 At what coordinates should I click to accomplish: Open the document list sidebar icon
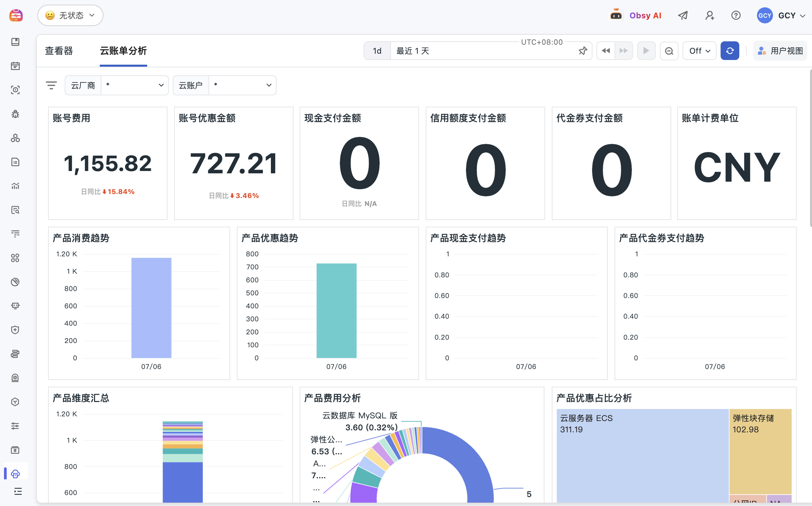pyautogui.click(x=15, y=162)
